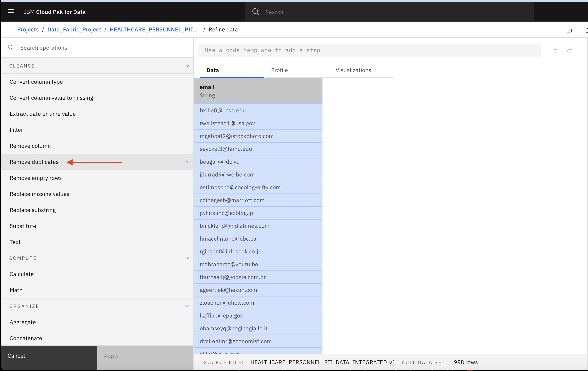Open Remove duplicates chevron arrow
This screenshot has height=371, width=588.
pos(187,162)
